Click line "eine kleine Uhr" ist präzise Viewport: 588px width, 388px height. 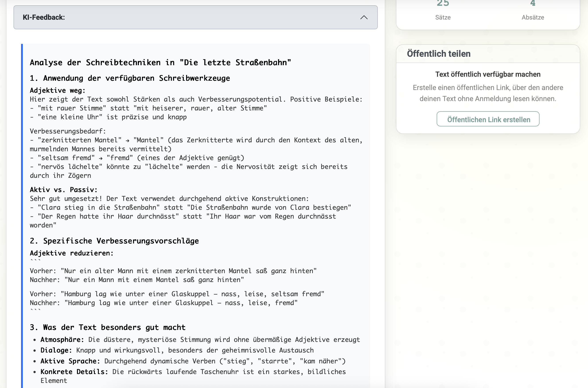click(x=108, y=117)
